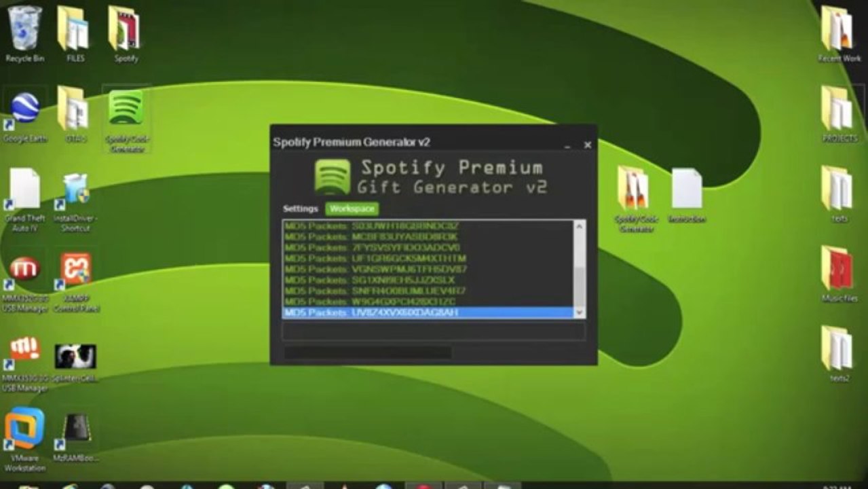Open InstallDriver - Shortcut icon
Image resolution: width=868 pixels, height=489 pixels.
(x=75, y=202)
